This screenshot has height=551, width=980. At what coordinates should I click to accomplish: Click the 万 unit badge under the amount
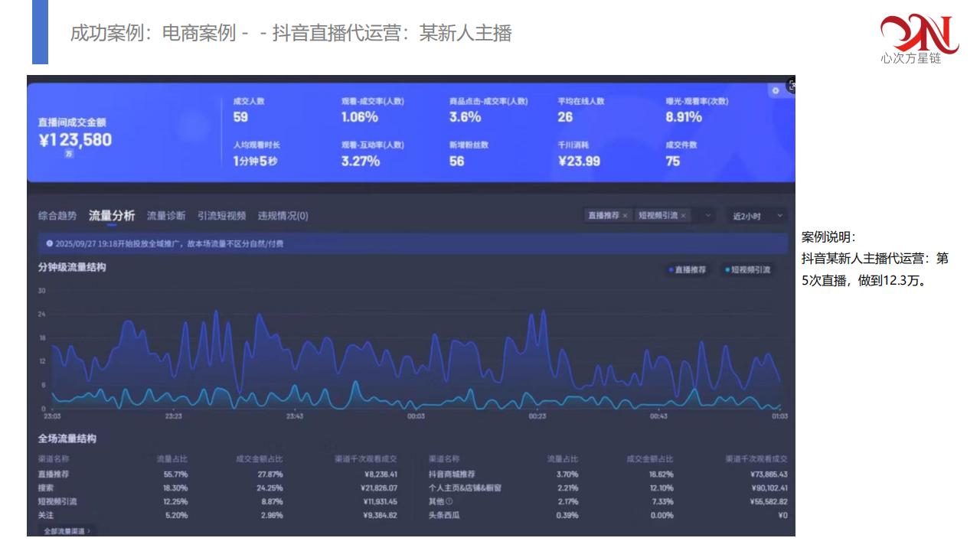(70, 154)
